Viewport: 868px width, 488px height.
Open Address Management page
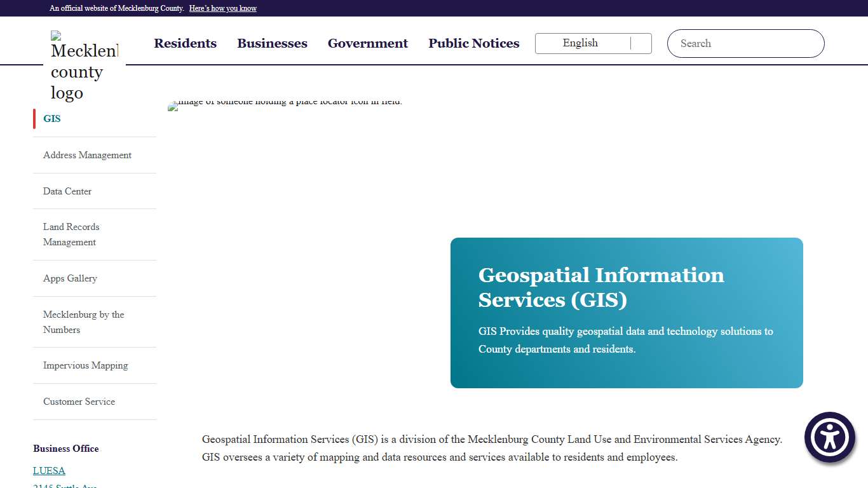coord(87,155)
